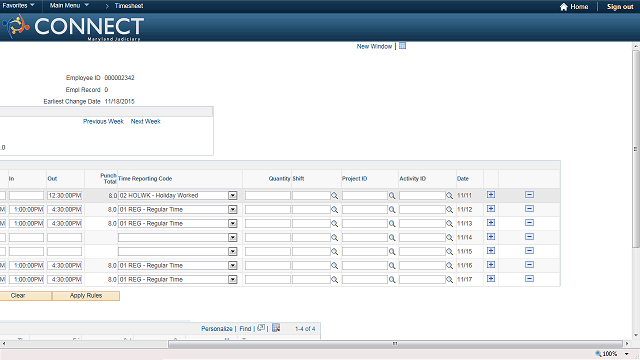Image resolution: width=640 pixels, height=360 pixels.
Task: Add a row for date 11/11
Action: tap(491, 195)
